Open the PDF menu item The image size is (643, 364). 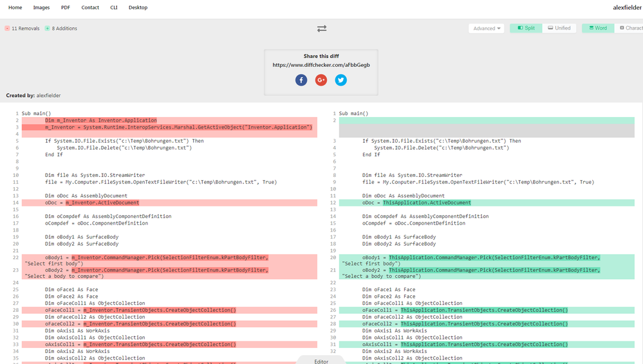(x=66, y=7)
